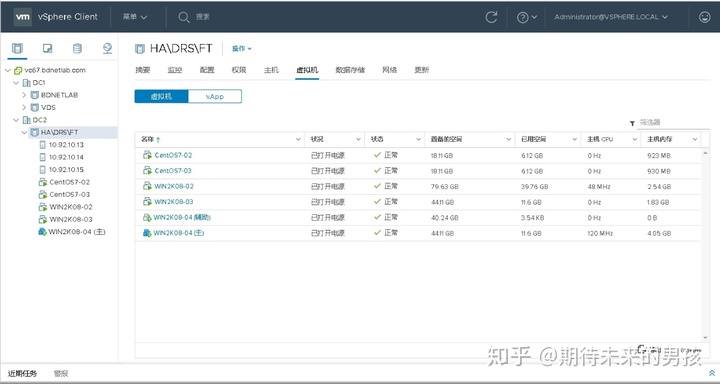The width and height of the screenshot is (720, 385).
Task: Open the 菜单 dropdown menu
Action: [x=135, y=17]
